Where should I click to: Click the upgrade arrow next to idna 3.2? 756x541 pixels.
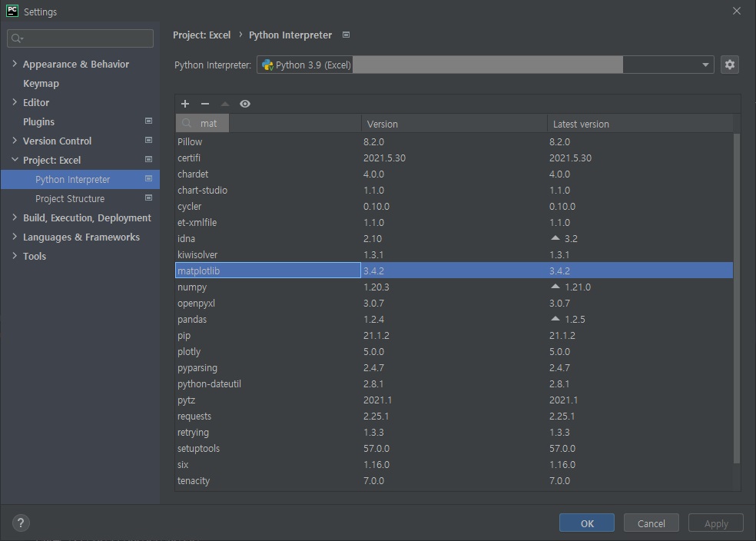(555, 238)
